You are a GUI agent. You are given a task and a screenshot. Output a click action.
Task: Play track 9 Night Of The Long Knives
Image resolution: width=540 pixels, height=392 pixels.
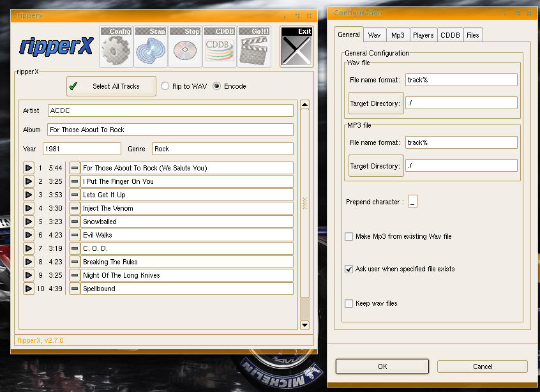[x=29, y=276]
